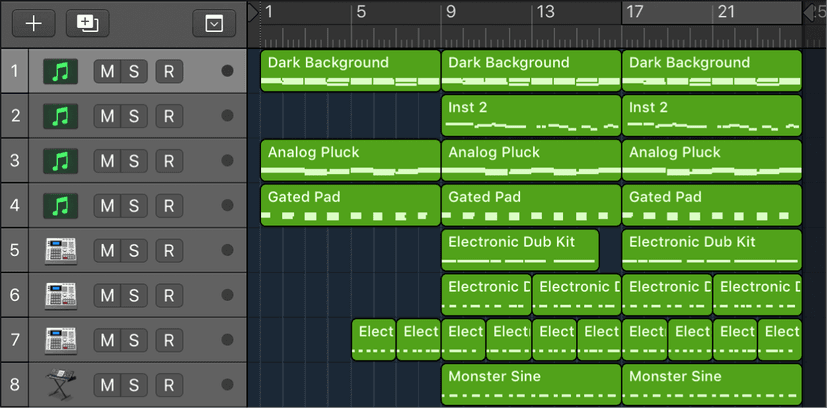Click bar 13 on the ruler
This screenshot has width=828, height=408.
tap(545, 12)
